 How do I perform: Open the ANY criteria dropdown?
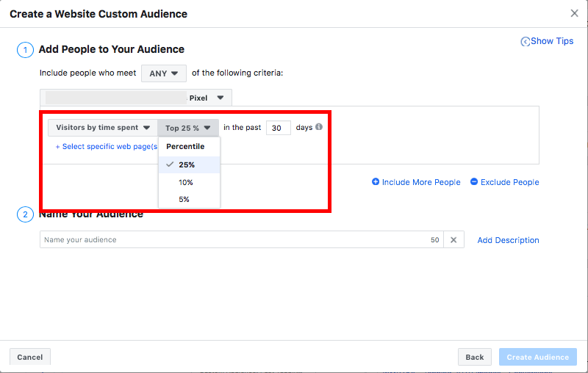coord(164,73)
